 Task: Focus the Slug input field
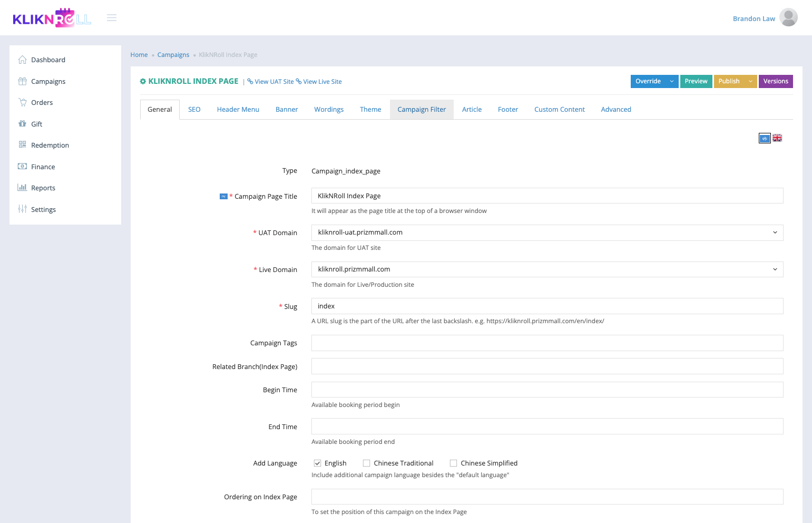(x=547, y=306)
